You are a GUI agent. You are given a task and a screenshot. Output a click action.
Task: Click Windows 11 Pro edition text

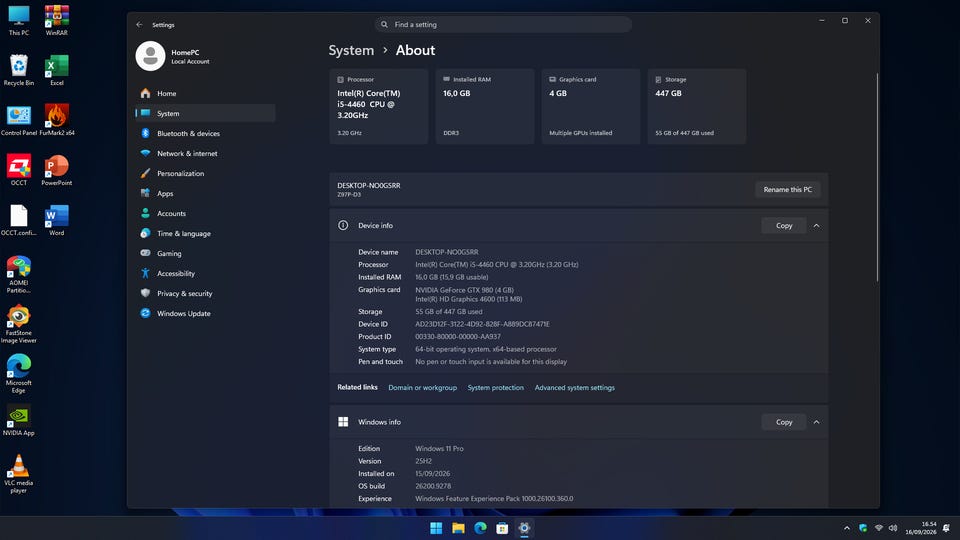pyautogui.click(x=439, y=449)
